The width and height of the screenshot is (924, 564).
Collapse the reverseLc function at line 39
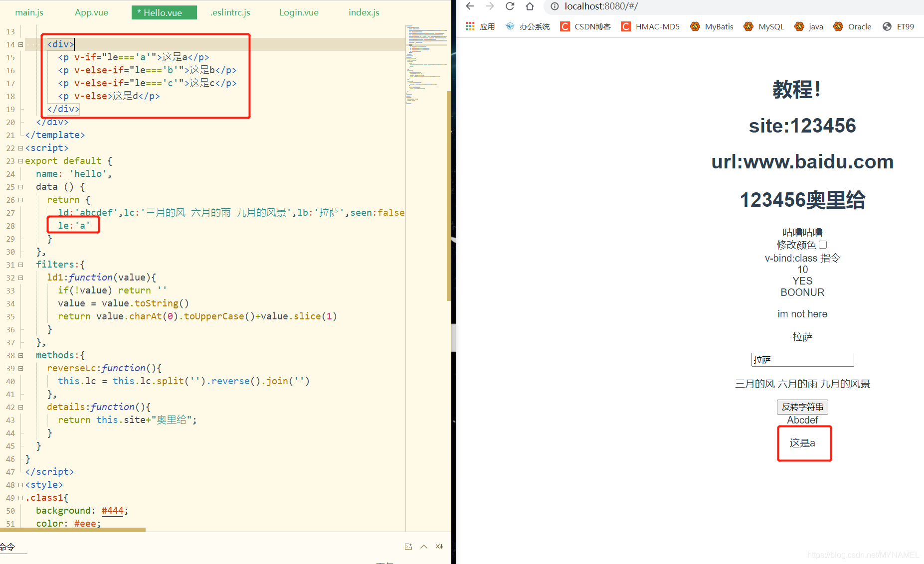tap(20, 368)
